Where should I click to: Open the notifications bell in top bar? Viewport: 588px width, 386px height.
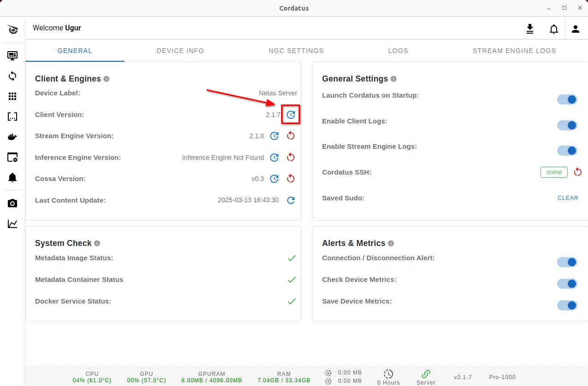click(x=553, y=29)
